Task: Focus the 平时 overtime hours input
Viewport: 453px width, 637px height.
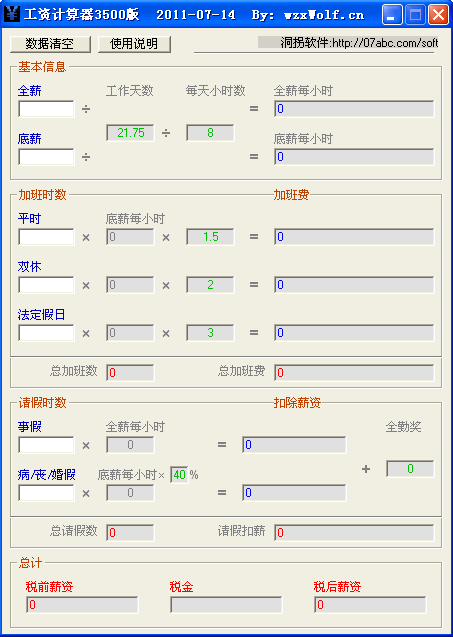Action: pos(46,237)
